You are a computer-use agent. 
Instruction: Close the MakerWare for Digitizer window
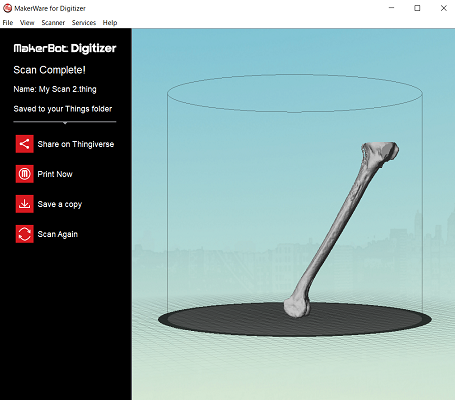point(444,8)
